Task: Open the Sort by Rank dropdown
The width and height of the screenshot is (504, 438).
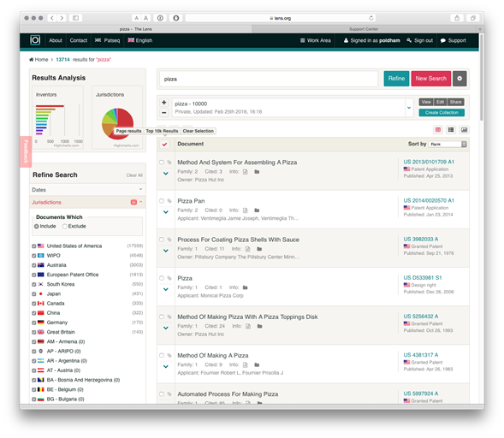Action: coord(448,144)
